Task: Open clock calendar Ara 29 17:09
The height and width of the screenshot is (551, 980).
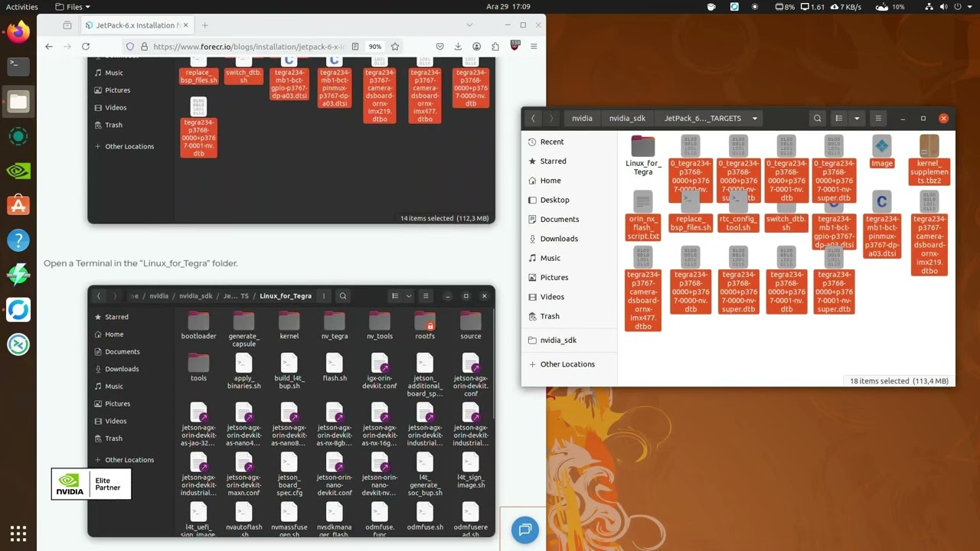Action: [x=508, y=7]
